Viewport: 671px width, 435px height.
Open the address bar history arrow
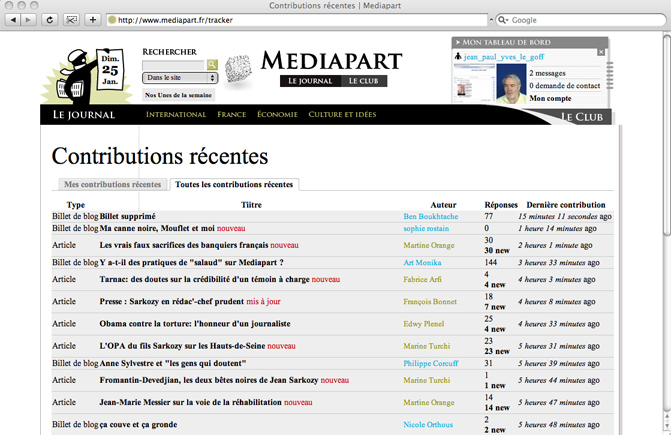point(491,20)
